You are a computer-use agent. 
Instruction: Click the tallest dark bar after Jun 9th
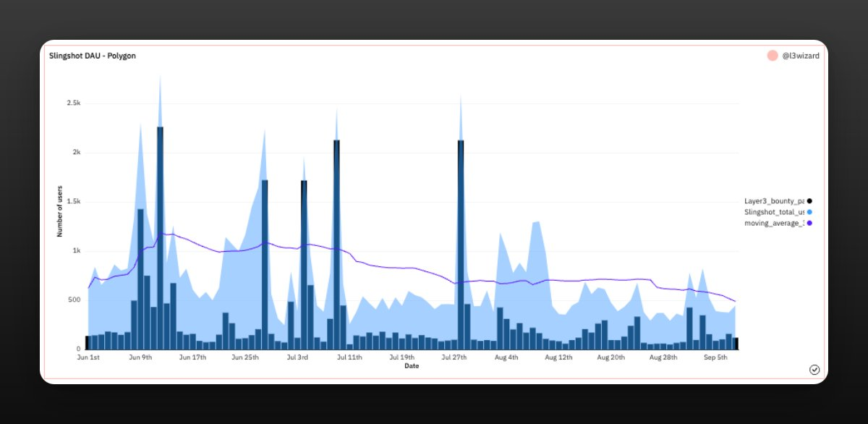pyautogui.click(x=160, y=238)
